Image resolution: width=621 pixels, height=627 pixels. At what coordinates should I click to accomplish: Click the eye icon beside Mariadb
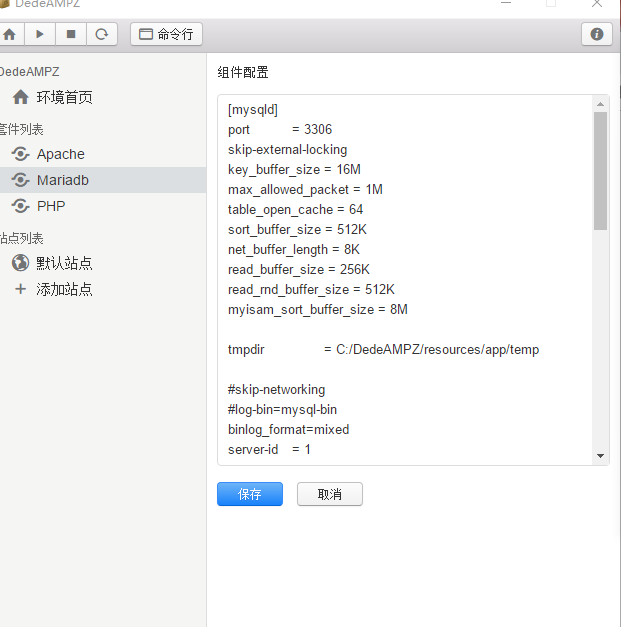[x=20, y=180]
